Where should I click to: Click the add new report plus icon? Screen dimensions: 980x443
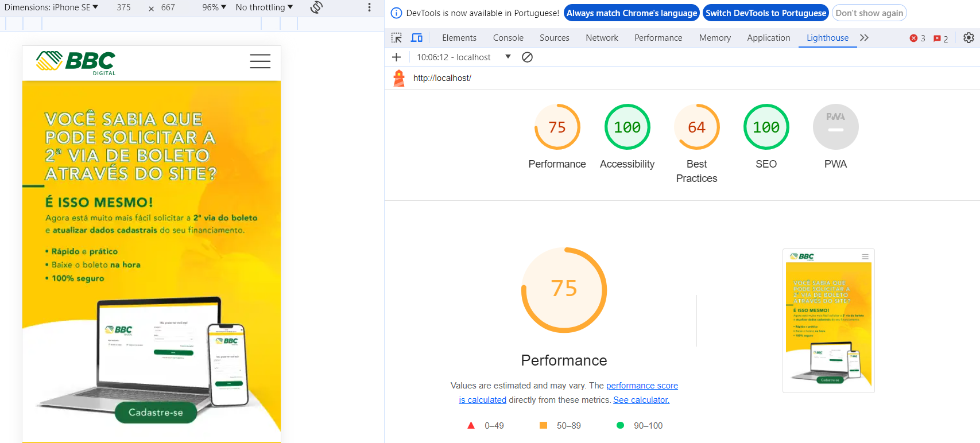(396, 57)
